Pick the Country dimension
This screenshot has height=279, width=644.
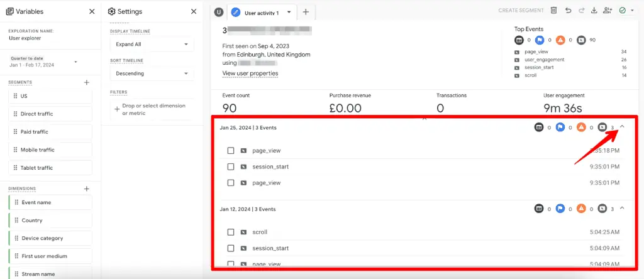50,221
